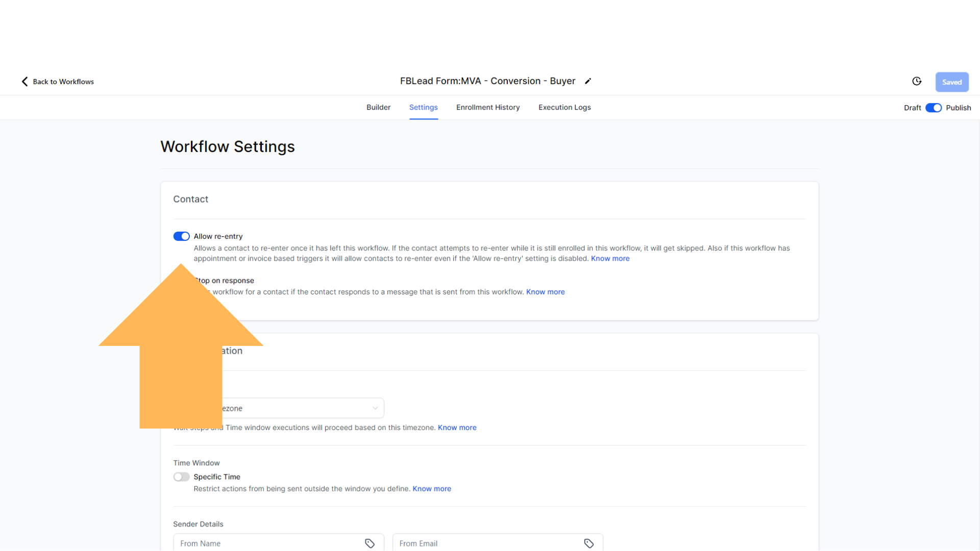Click the Saved button
Viewport: 980px width, 551px height.
(x=952, y=82)
